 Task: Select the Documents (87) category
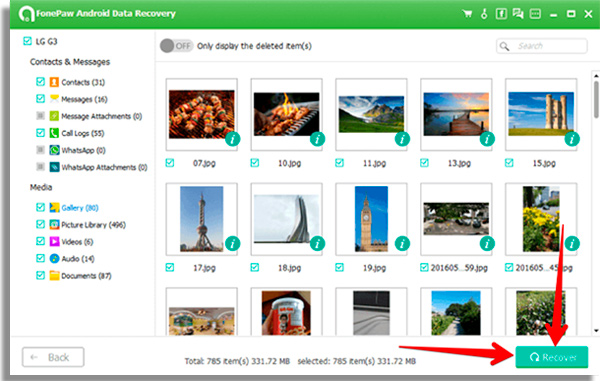tap(86, 276)
